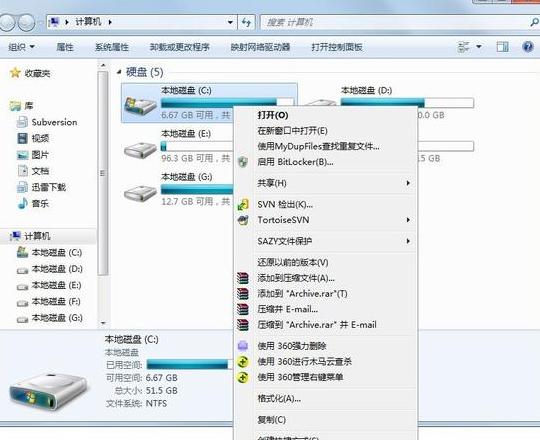This screenshot has height=440, width=540.
Task: Select the Documents library icon
Action: click(23, 171)
